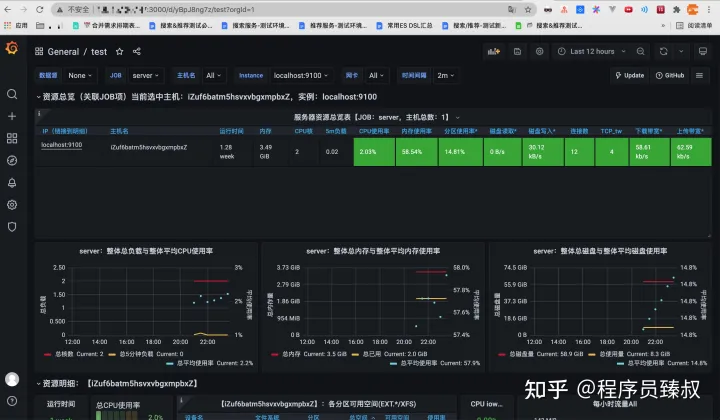This screenshot has height=420, width=720.
Task: Sort table by the 内存使用率 column header
Action: click(x=416, y=131)
